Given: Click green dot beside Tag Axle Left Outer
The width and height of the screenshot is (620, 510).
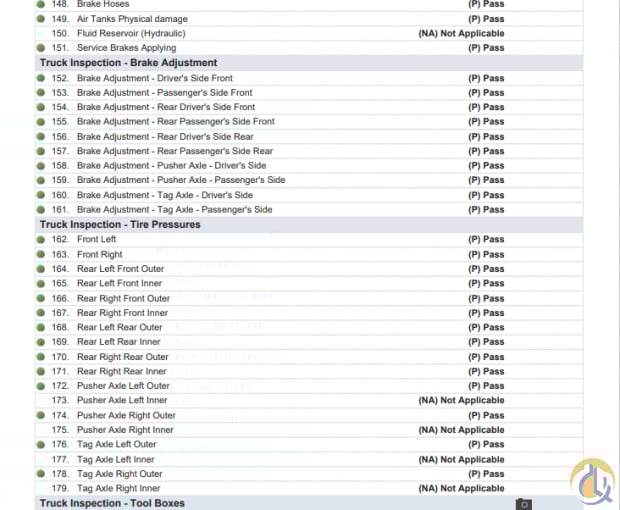Looking at the screenshot, I should pyautogui.click(x=41, y=444).
